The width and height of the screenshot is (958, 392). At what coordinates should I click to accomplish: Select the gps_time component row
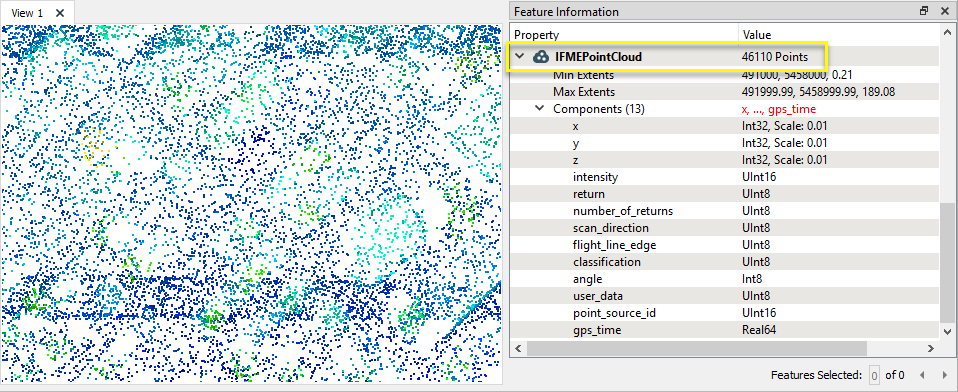pos(725,330)
